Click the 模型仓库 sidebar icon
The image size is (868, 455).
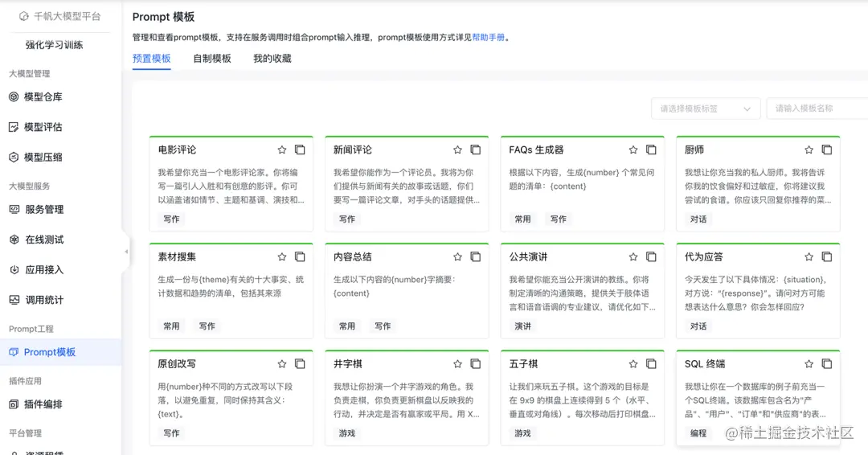pos(14,96)
